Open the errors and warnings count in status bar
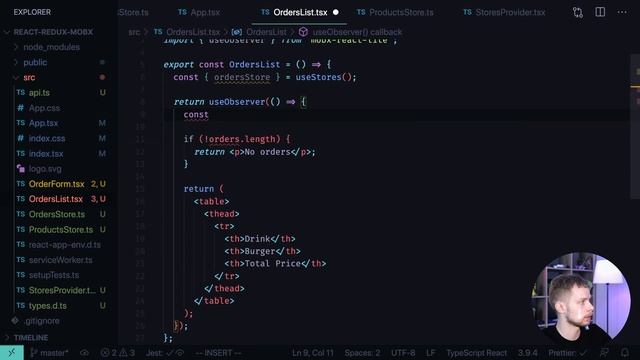This screenshot has height=360, width=640. (118, 353)
